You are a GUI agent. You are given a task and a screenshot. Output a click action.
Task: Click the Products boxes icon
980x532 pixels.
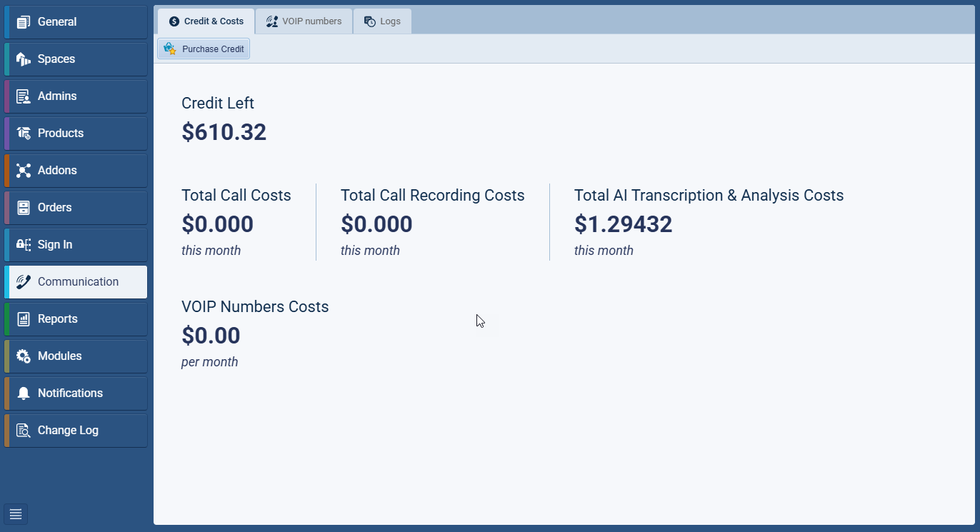(x=24, y=134)
